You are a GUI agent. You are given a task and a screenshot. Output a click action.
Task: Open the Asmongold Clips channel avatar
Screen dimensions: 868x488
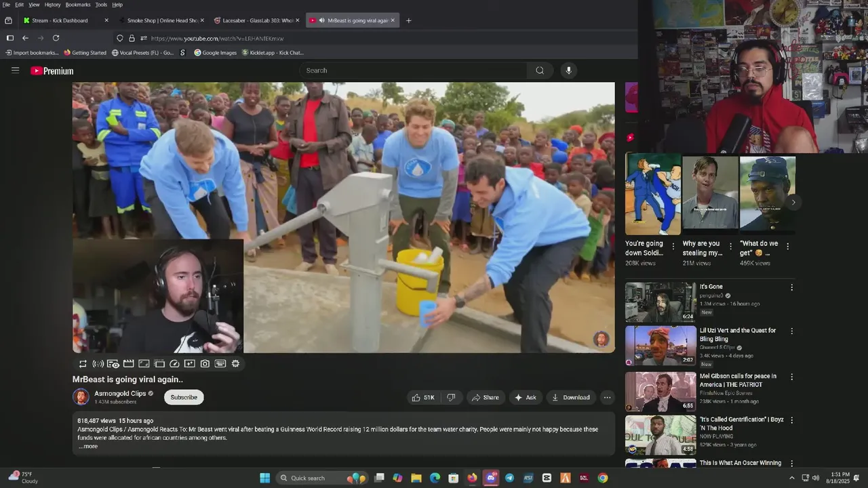click(x=81, y=397)
